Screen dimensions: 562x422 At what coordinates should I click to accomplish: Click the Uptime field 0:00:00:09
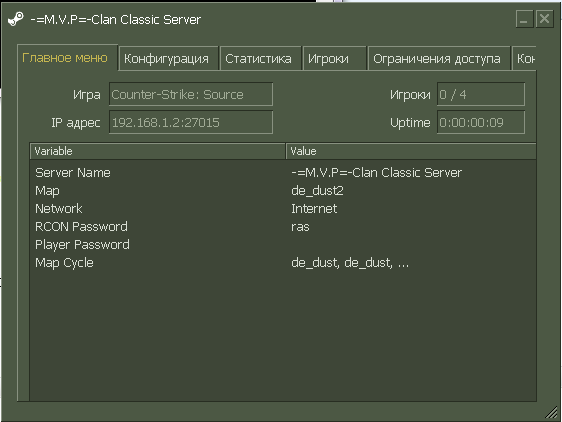click(x=481, y=122)
